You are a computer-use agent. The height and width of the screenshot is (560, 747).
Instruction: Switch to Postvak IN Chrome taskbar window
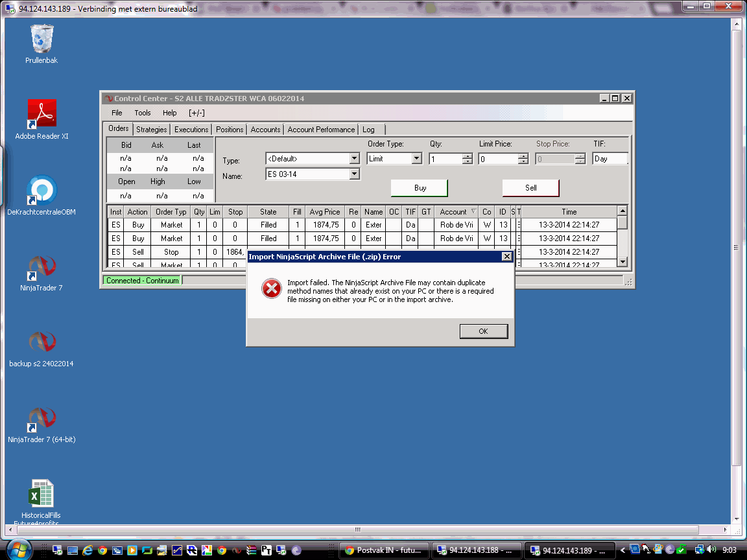click(x=384, y=550)
